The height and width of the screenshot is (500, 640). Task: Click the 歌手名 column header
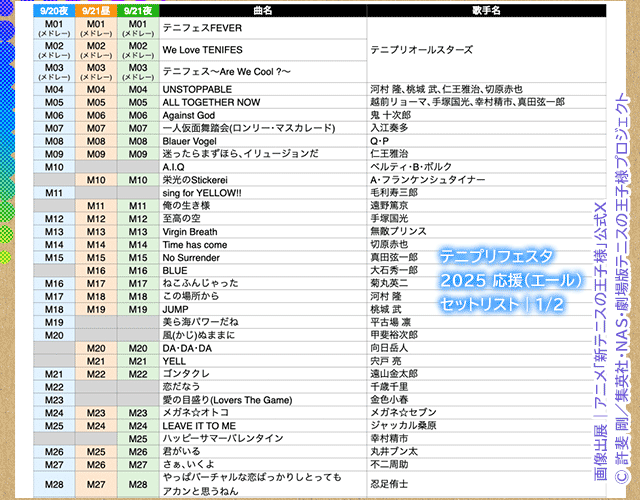point(486,10)
